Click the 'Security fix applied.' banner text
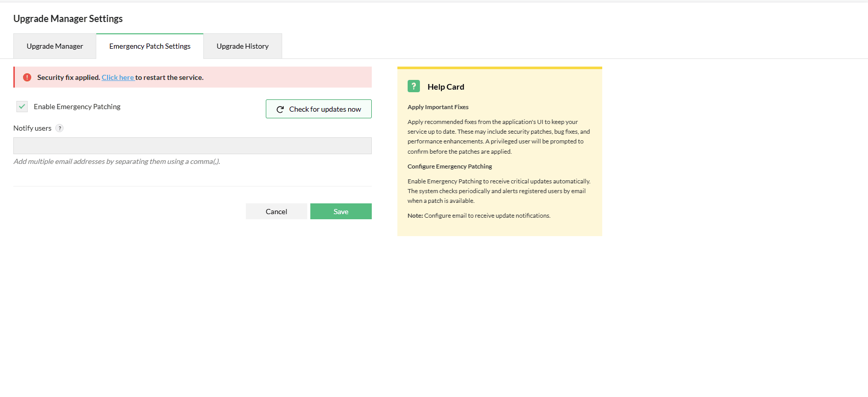 tap(69, 77)
